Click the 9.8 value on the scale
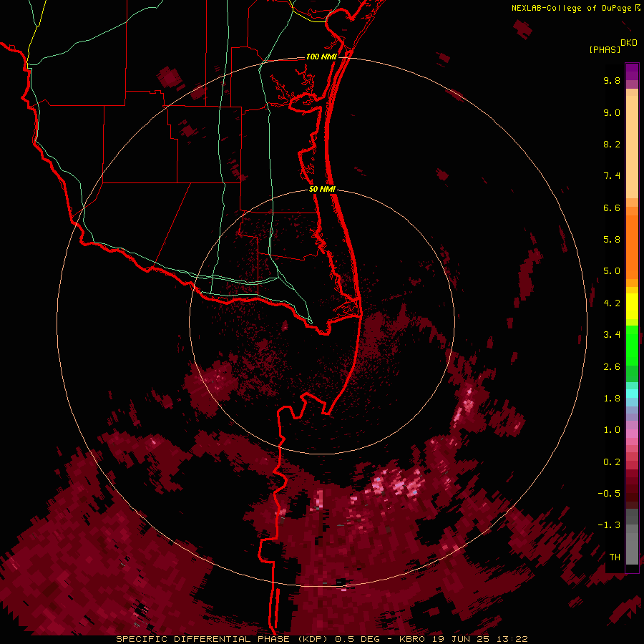644x644 pixels. pos(612,80)
